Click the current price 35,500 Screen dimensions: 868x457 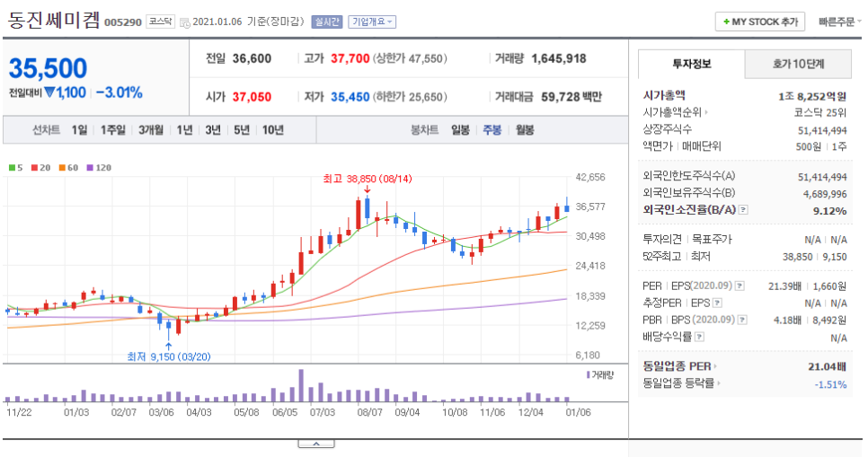49,68
